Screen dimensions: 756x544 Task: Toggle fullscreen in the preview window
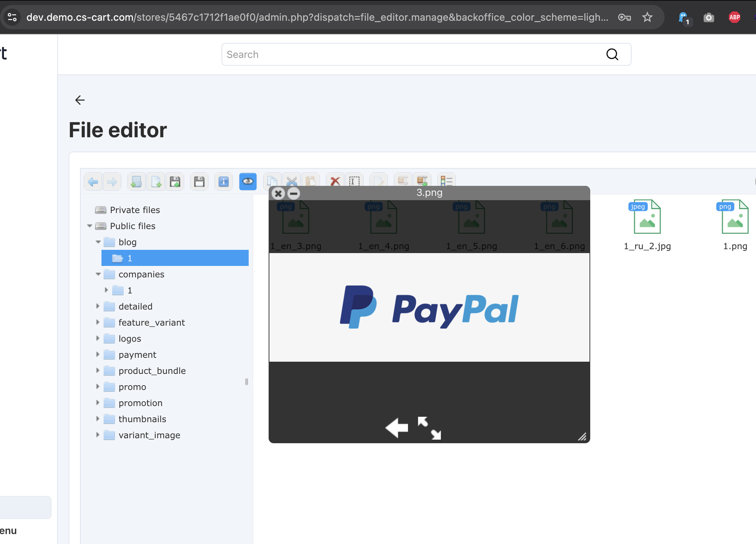(x=430, y=428)
